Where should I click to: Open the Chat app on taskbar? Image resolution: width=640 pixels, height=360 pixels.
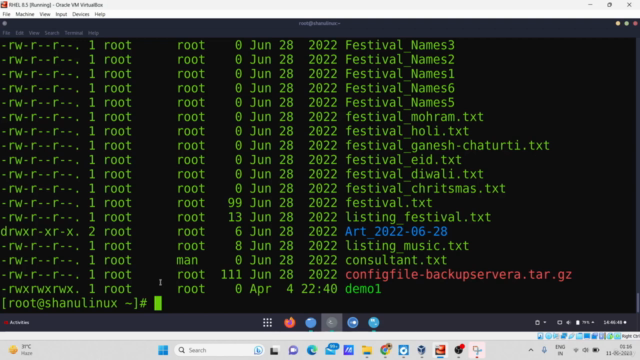(x=293, y=350)
